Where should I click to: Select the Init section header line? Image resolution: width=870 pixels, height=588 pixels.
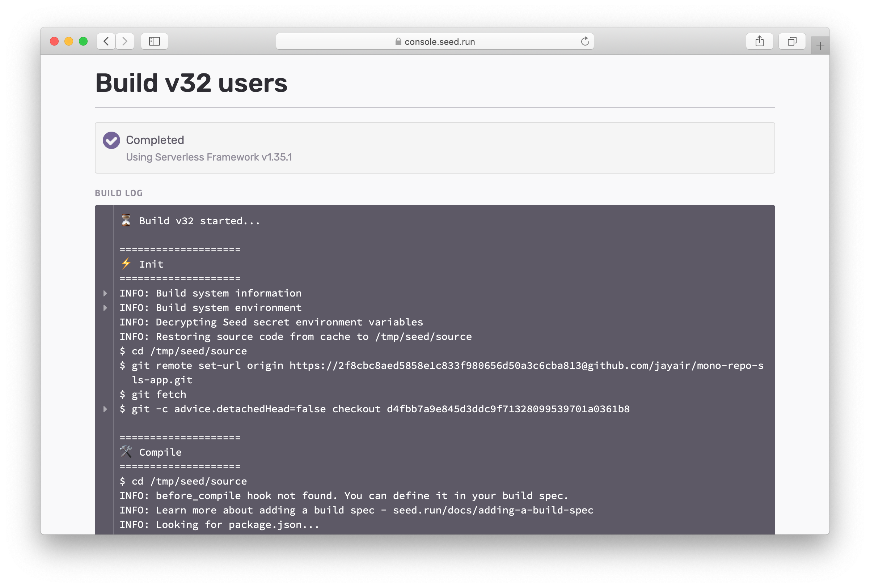(x=142, y=264)
